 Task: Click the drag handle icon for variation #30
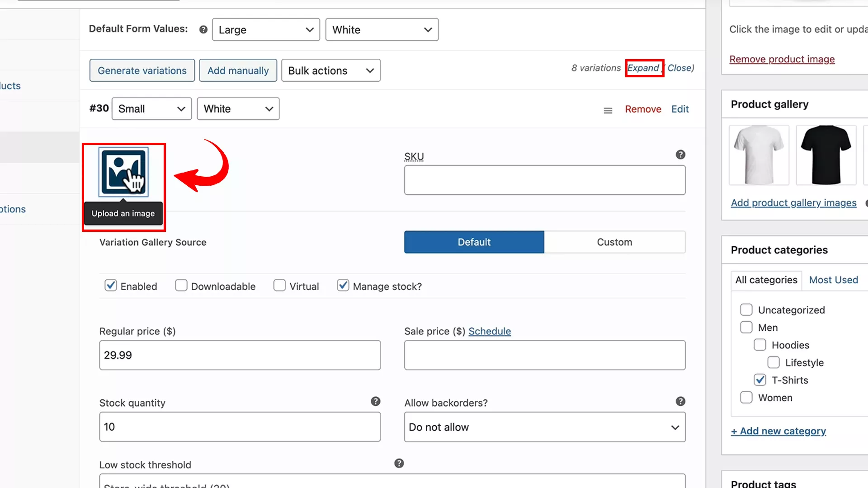[x=608, y=110]
